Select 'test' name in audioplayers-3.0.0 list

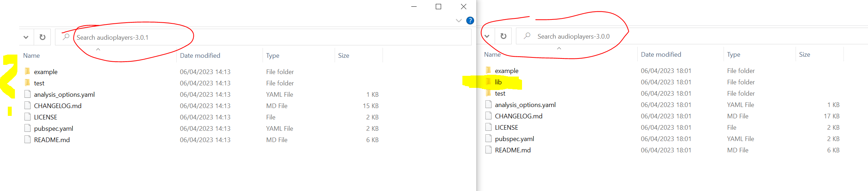[500, 94]
